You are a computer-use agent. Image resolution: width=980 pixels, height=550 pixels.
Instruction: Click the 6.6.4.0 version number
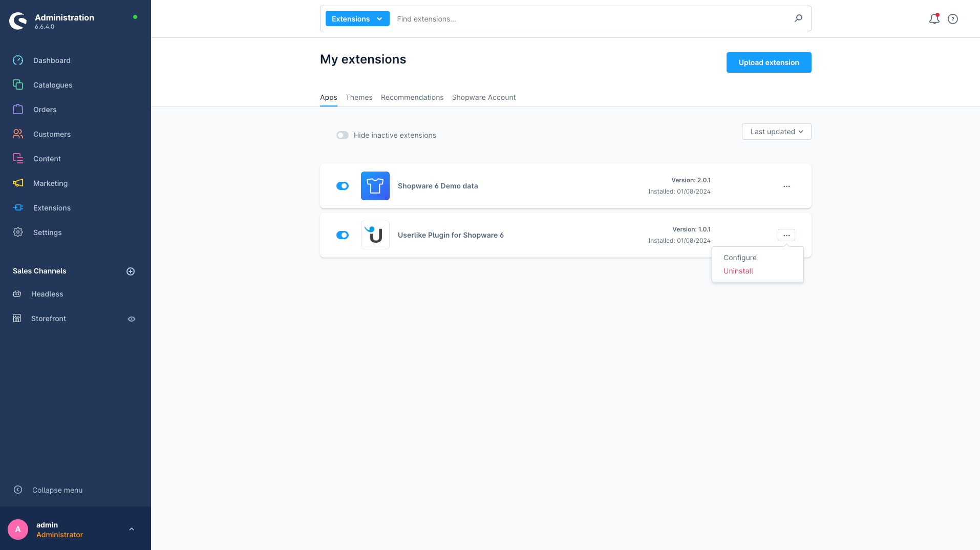[x=45, y=27]
